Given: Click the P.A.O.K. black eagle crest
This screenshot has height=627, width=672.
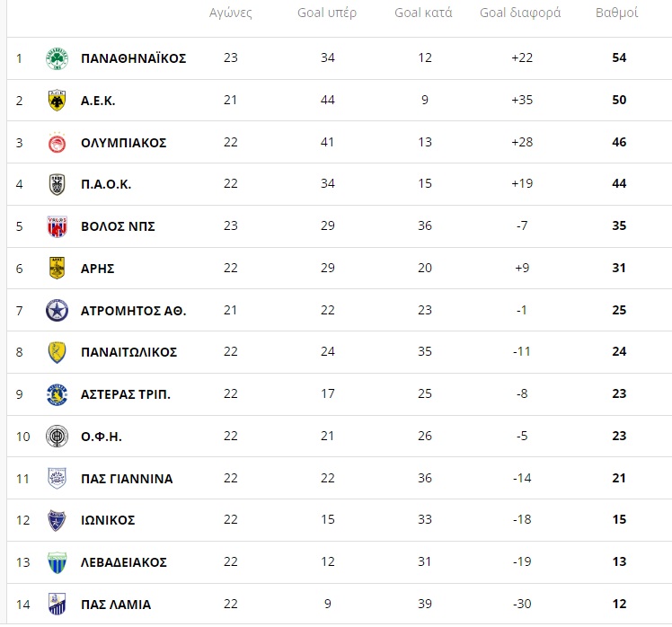Looking at the screenshot, I should [57, 184].
